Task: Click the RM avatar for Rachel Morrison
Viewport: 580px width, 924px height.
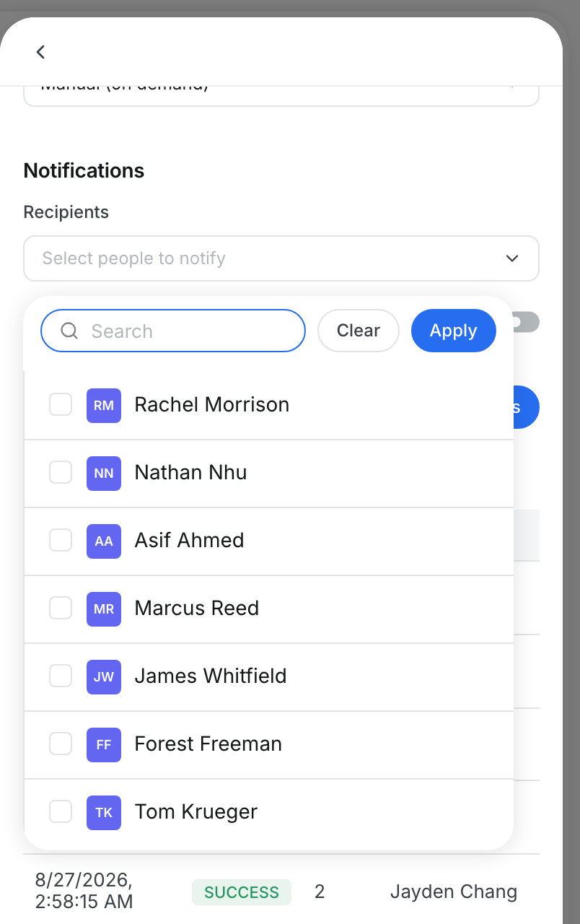Action: 104,406
